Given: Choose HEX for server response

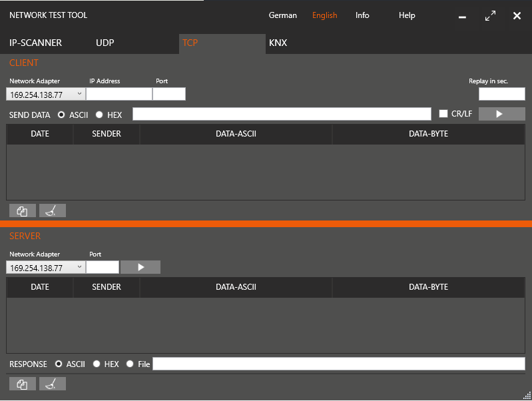Looking at the screenshot, I should (97, 364).
